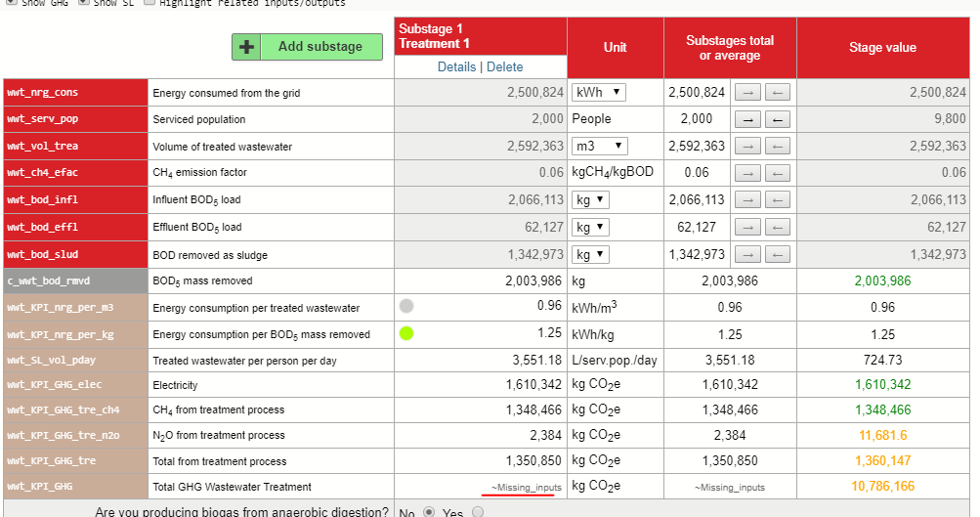Edit substage value 2,066,113 for influent BOD5
The width and height of the screenshot is (980, 517).
tap(480, 200)
